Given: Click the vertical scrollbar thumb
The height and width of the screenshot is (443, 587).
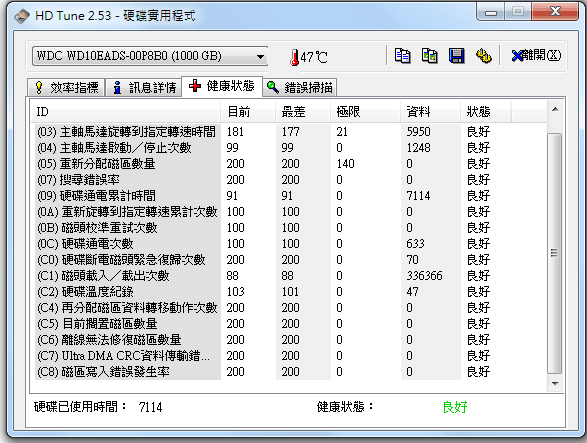Looking at the screenshot, I should point(554,253).
